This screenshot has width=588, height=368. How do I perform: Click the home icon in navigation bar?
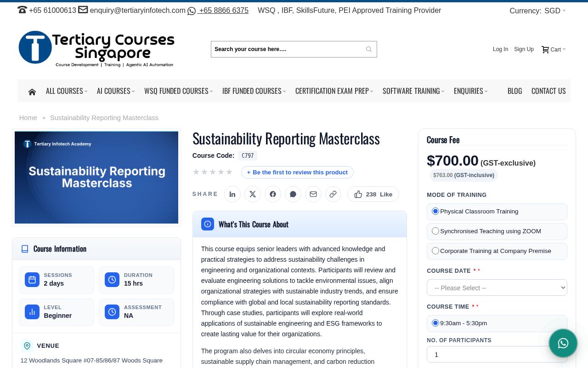click(x=32, y=92)
